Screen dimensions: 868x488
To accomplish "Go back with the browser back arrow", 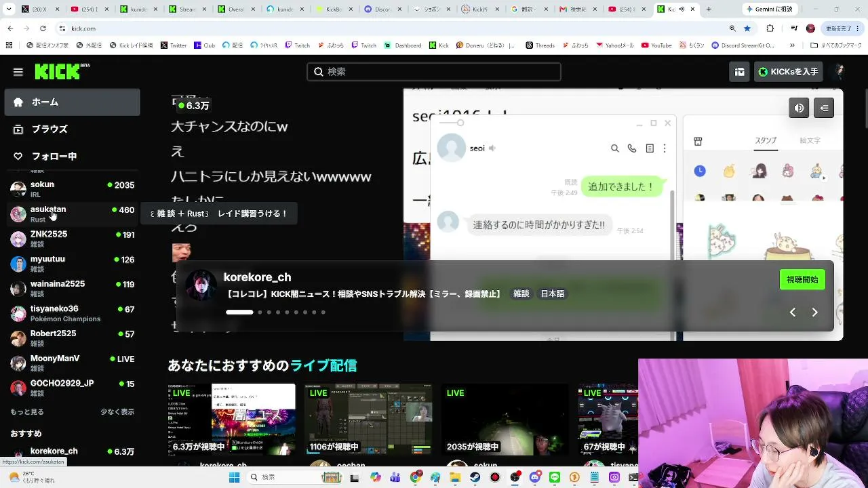I will point(10,28).
